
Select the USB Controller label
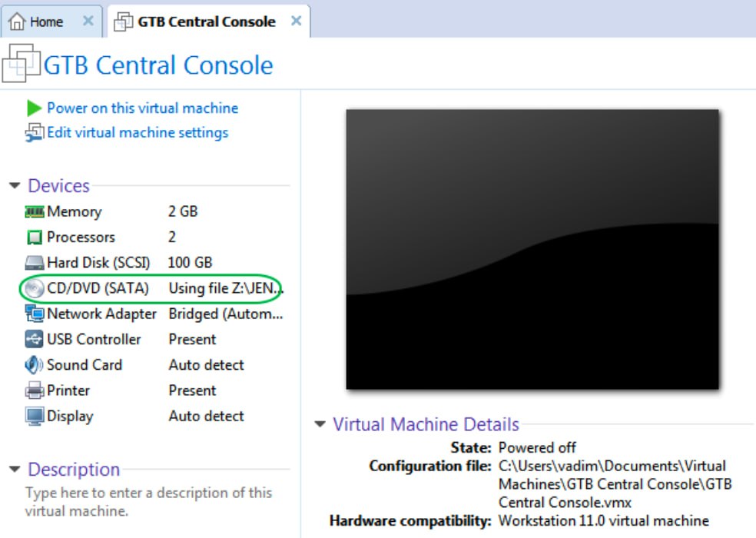94,340
